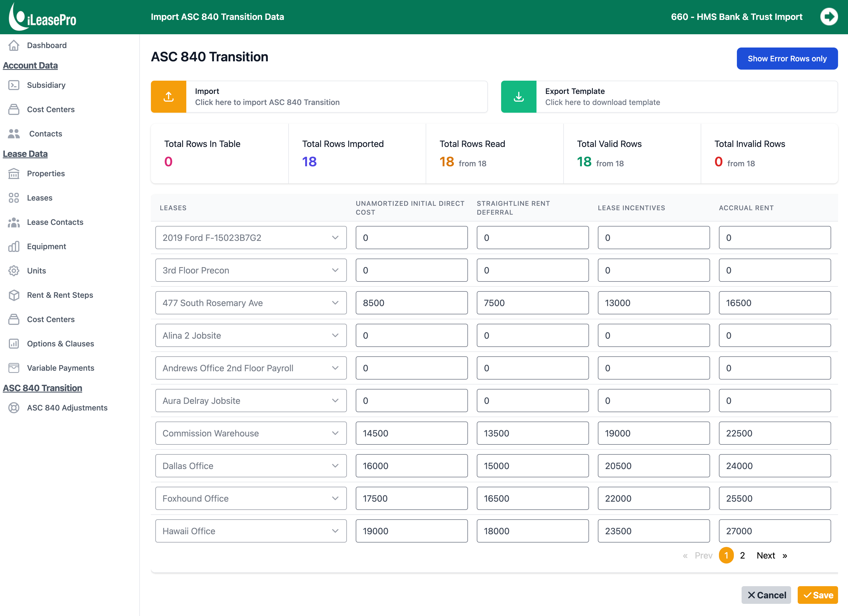Click the ASC 840 Adjustments lifebuoy icon
848x616 pixels.
(x=14, y=407)
